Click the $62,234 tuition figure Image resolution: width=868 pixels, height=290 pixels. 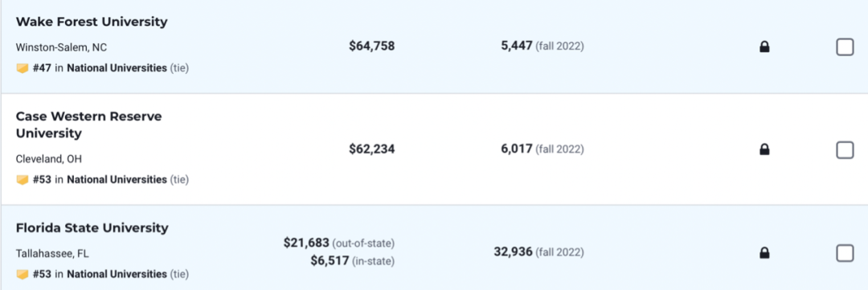(x=372, y=149)
